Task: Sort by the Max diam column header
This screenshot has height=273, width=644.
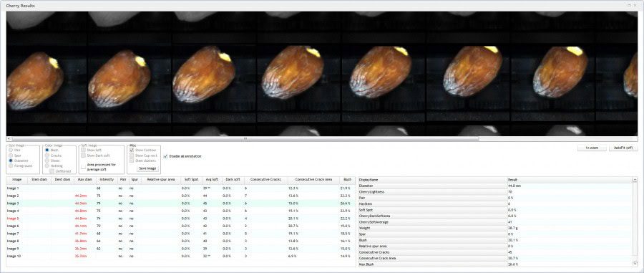Action: 85,180
